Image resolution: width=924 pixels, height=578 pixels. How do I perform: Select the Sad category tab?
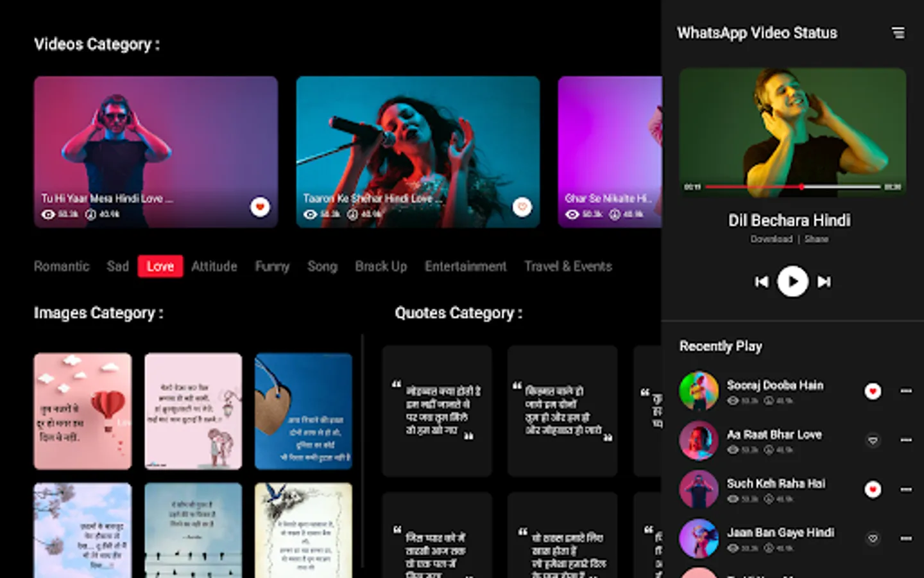click(x=118, y=267)
